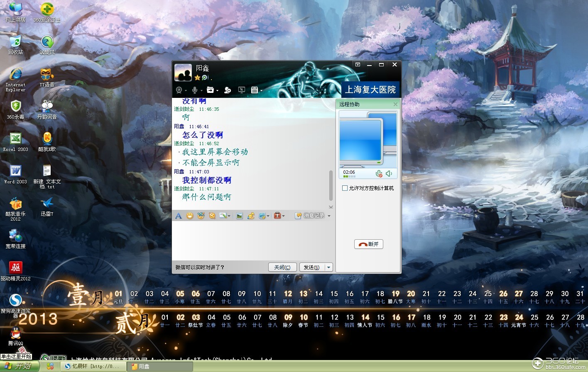Expand the microphone options dropdown arrow
This screenshot has width=588, height=372.
201,90
